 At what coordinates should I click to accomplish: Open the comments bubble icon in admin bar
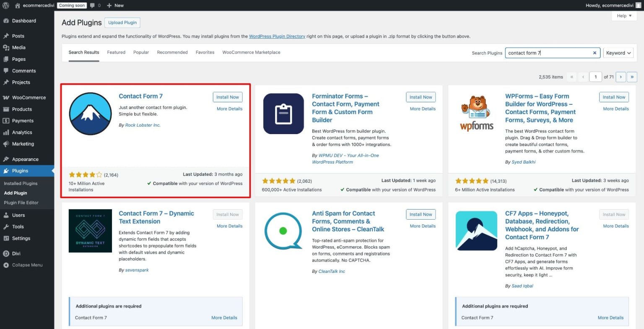[92, 5]
